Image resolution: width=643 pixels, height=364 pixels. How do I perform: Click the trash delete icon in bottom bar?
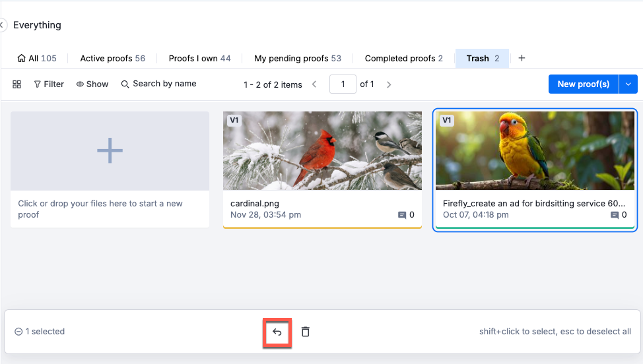click(x=305, y=332)
